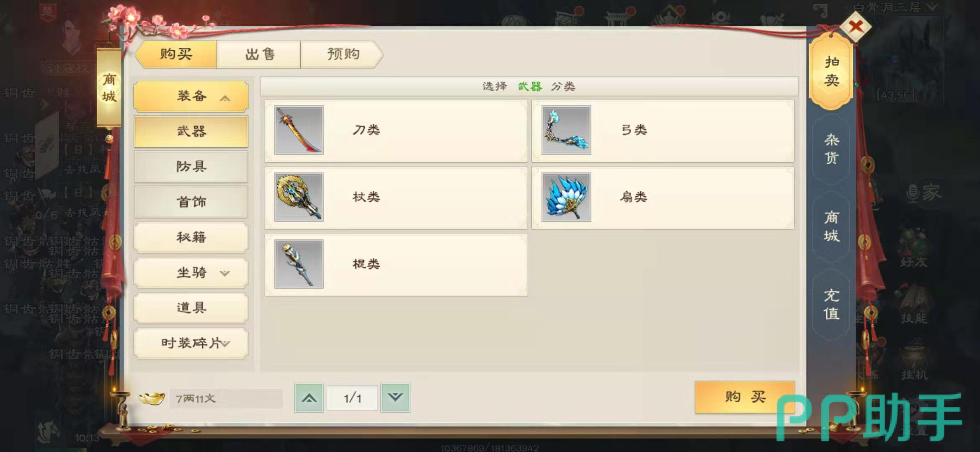Viewport: 980px width, 452px height.
Task: Collapse the 装备 equipment category
Action: click(x=191, y=96)
